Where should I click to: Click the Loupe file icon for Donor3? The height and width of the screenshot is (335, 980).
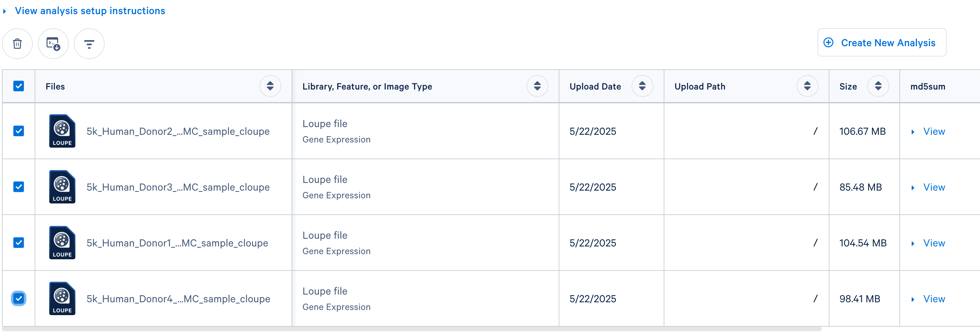pos(62,187)
